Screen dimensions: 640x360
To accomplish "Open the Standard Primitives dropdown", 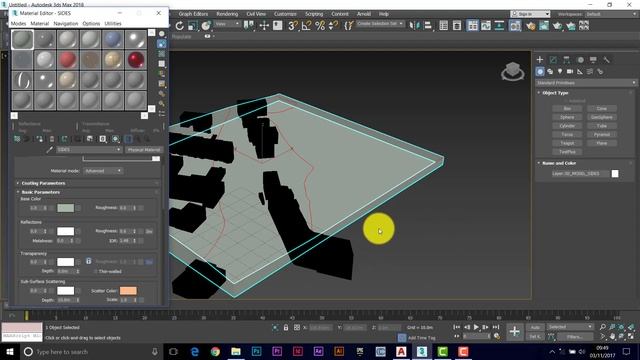I will (585, 83).
